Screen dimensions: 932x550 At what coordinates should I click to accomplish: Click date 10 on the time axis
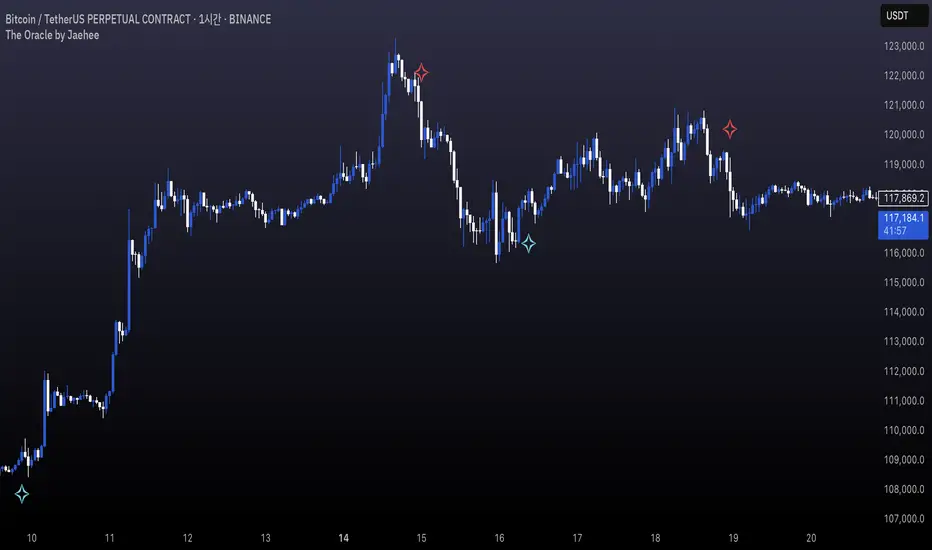click(32, 538)
